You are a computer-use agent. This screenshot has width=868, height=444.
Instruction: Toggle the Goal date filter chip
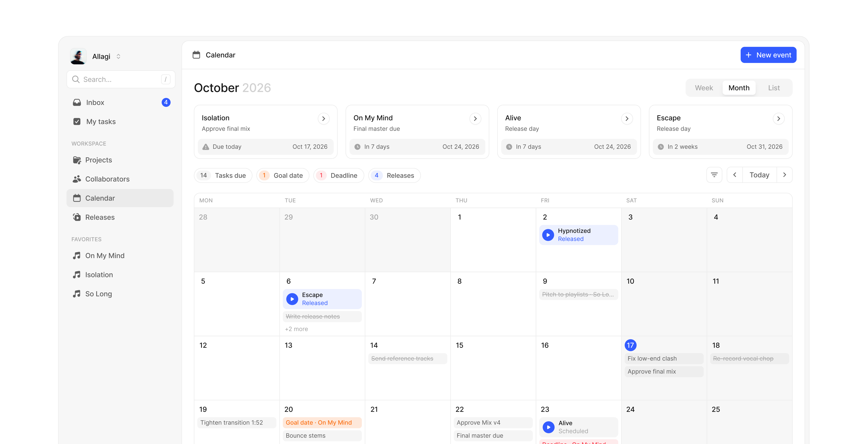(283, 175)
